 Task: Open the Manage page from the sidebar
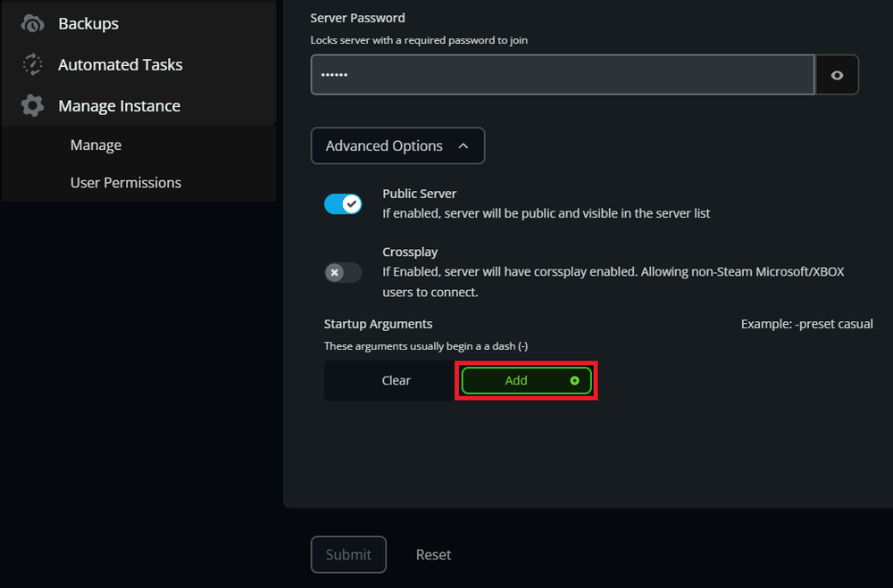tap(96, 145)
